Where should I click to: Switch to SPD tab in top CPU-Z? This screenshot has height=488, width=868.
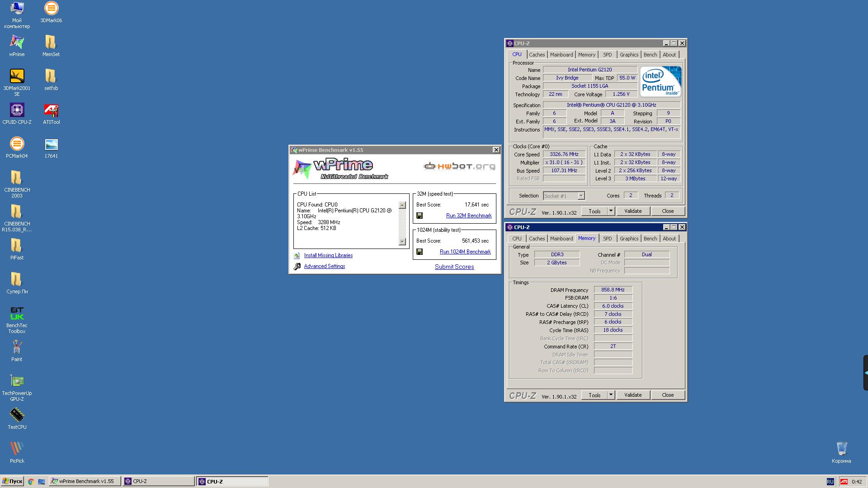tap(607, 55)
